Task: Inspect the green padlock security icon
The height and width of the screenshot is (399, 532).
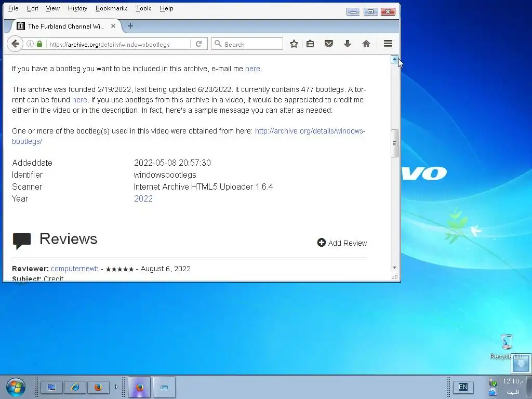Action: [x=39, y=44]
